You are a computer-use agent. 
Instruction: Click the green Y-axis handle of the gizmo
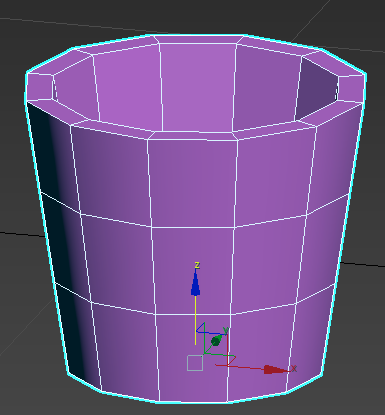click(217, 341)
